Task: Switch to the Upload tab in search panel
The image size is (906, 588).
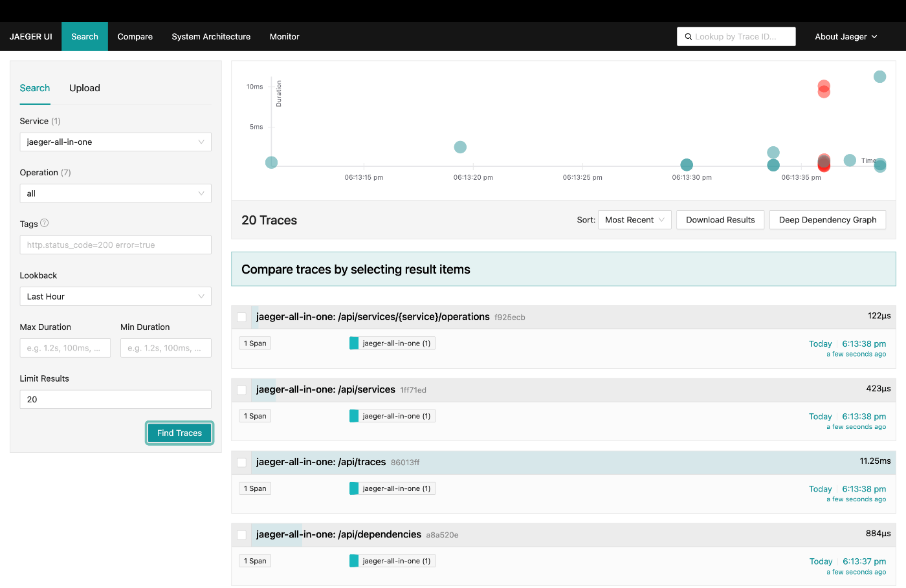Action: (x=85, y=88)
